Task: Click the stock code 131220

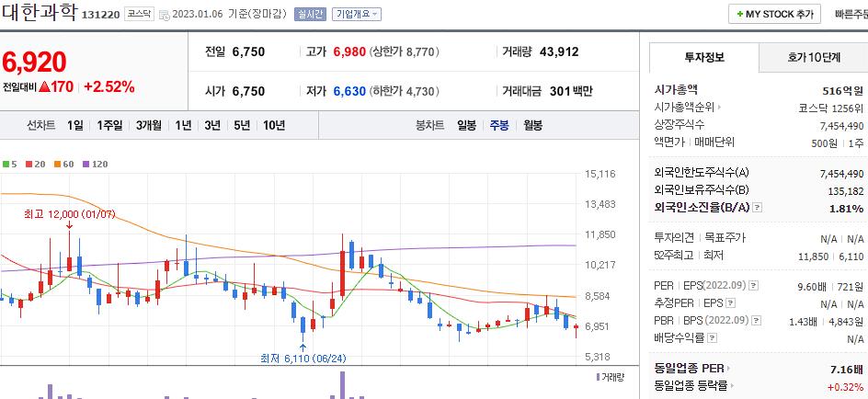Action: click(x=100, y=16)
